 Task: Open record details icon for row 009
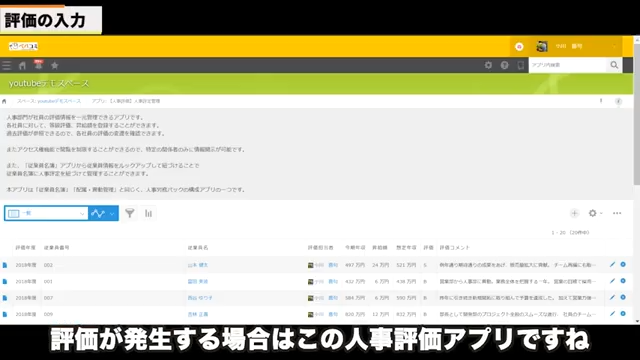pos(5,314)
